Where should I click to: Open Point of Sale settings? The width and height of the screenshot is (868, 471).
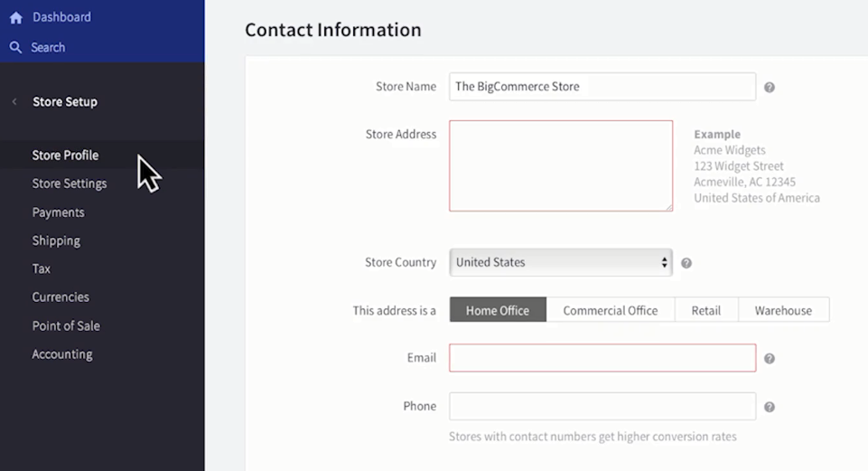66,325
